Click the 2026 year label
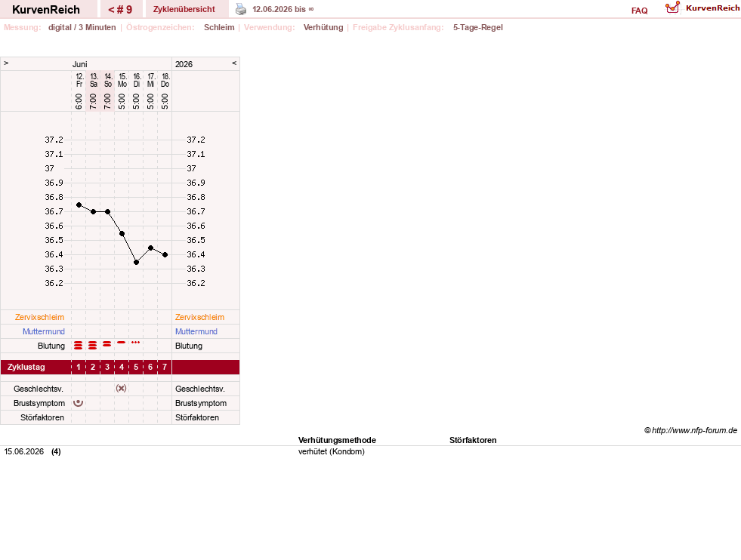The width and height of the screenshot is (741, 560). pos(184,64)
